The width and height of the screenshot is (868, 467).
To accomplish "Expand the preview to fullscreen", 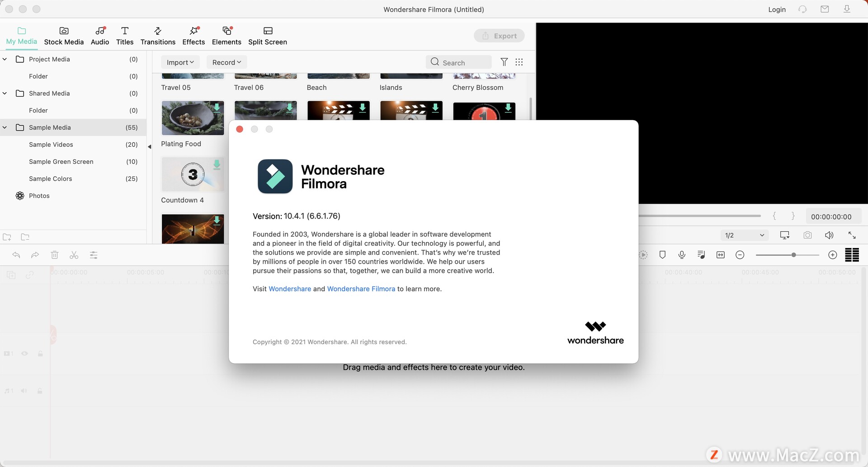I will click(x=852, y=235).
